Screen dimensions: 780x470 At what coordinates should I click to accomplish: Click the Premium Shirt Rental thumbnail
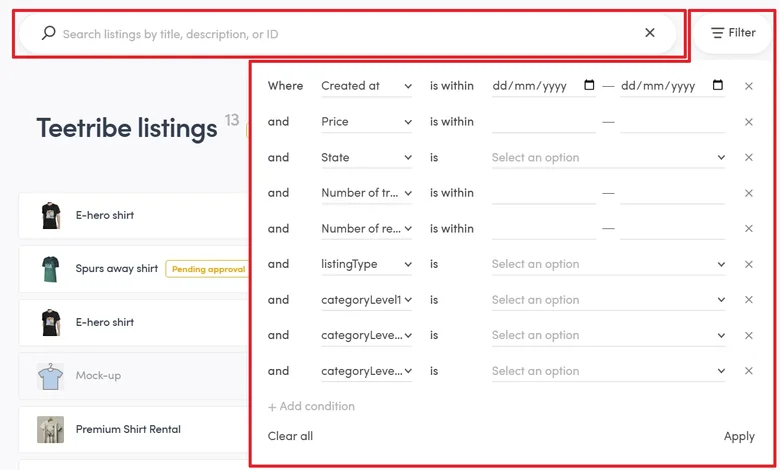point(50,429)
